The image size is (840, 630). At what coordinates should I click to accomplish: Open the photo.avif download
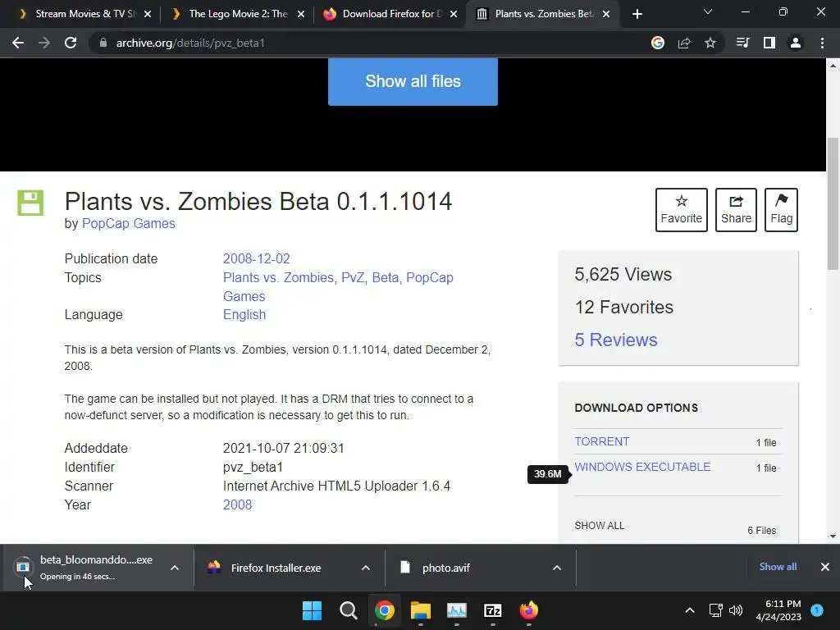[445, 568]
